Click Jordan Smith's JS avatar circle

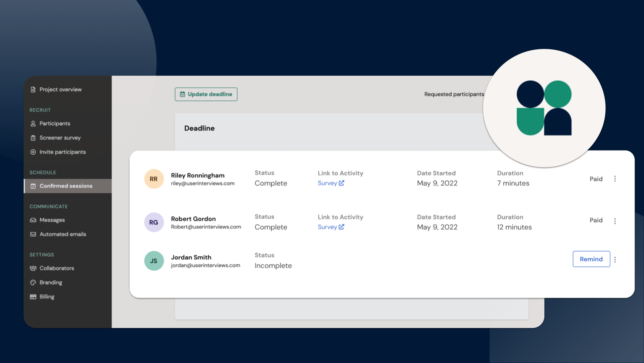point(154,261)
